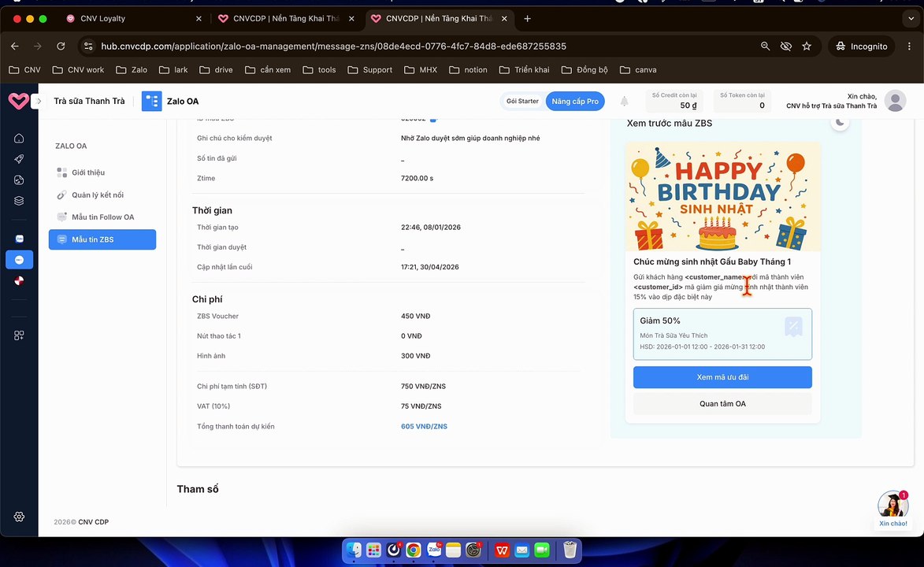Open the square Zalo app icon in sidebar
This screenshot has height=567, width=924.
tap(20, 239)
